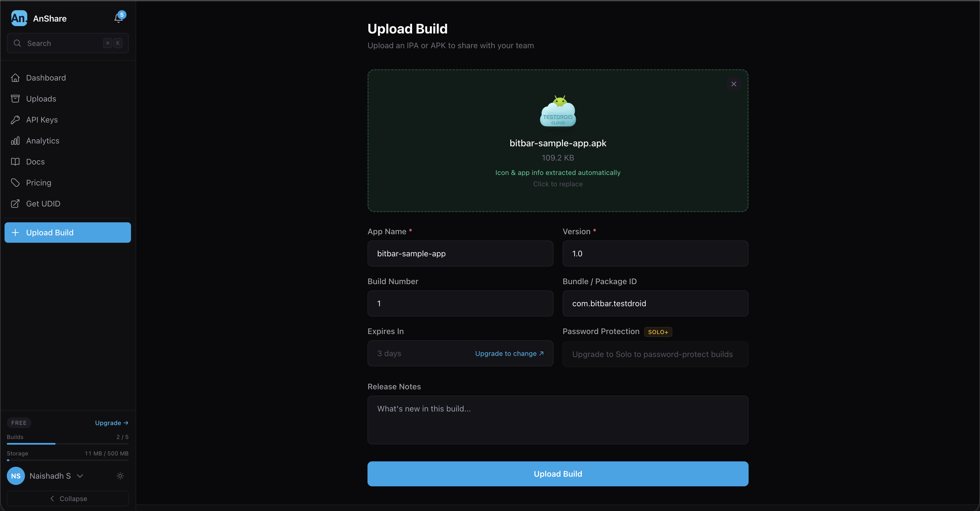Viewport: 980px width, 511px height.
Task: Click the Docs book icon
Action: [15, 162]
